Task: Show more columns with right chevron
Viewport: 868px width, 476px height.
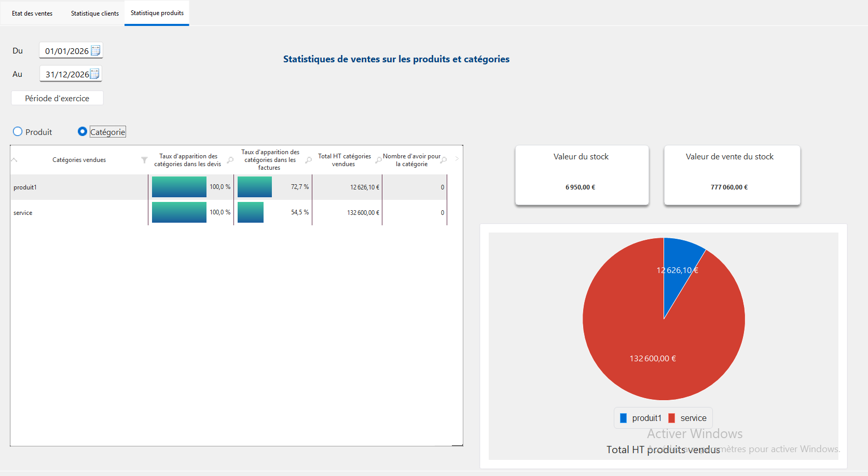Action: point(457,159)
